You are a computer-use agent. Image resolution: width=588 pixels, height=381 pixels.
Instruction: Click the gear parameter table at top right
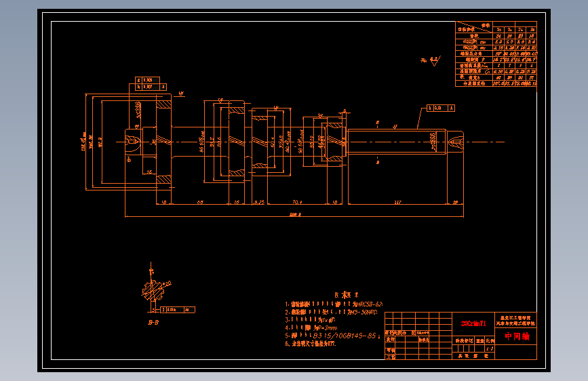coord(496,54)
